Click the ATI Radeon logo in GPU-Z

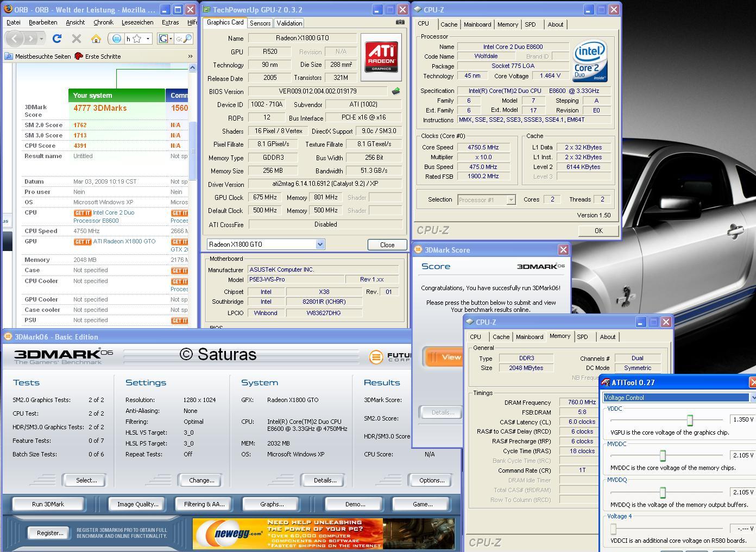point(381,57)
